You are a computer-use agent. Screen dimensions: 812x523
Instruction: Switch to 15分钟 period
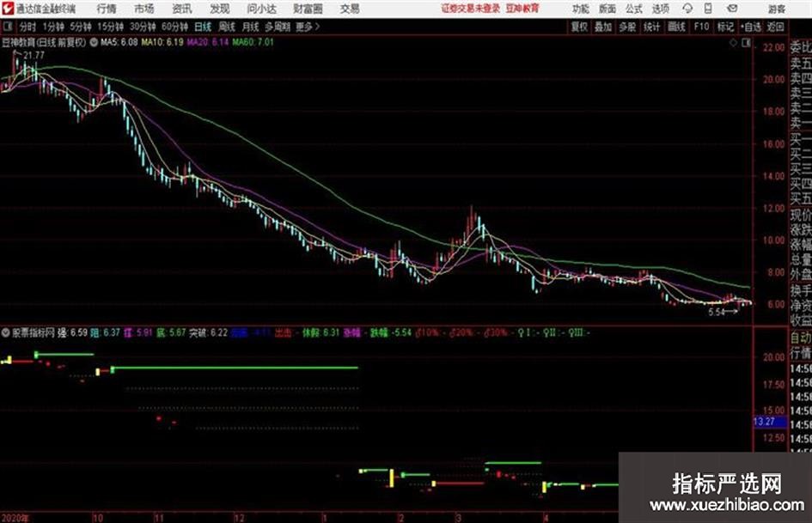[110, 27]
